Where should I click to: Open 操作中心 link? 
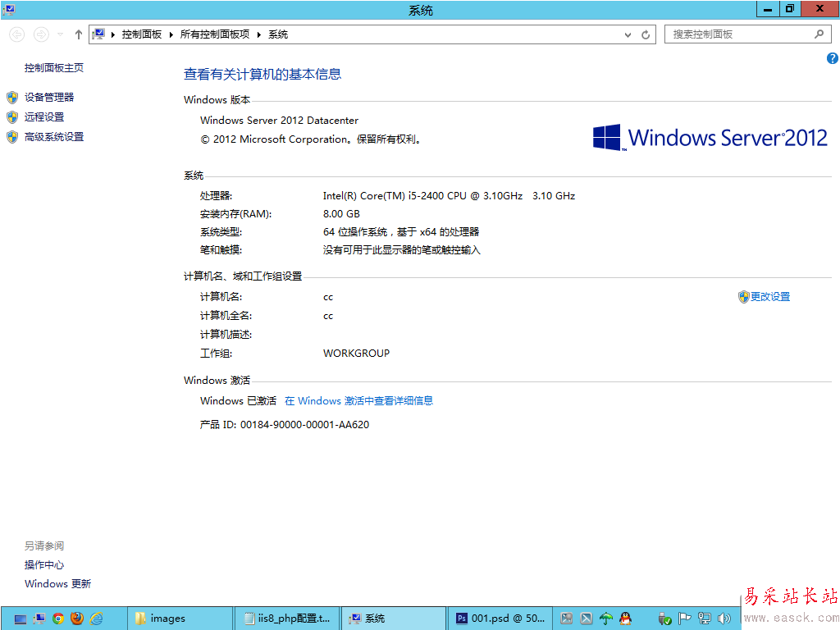click(44, 564)
